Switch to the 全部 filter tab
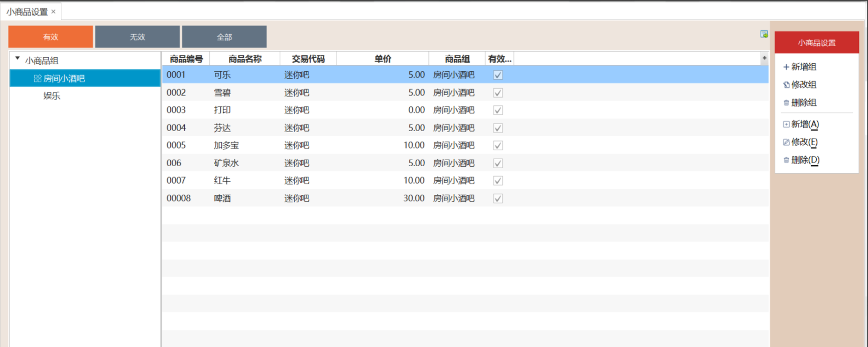This screenshot has width=868, height=347. point(224,37)
